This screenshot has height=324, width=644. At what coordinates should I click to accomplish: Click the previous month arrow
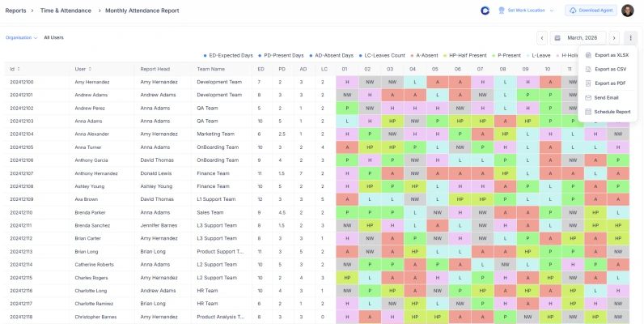pyautogui.click(x=542, y=38)
